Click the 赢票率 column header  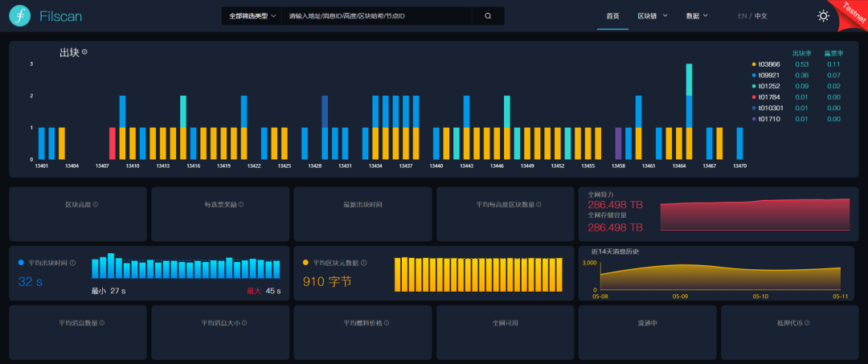point(833,54)
